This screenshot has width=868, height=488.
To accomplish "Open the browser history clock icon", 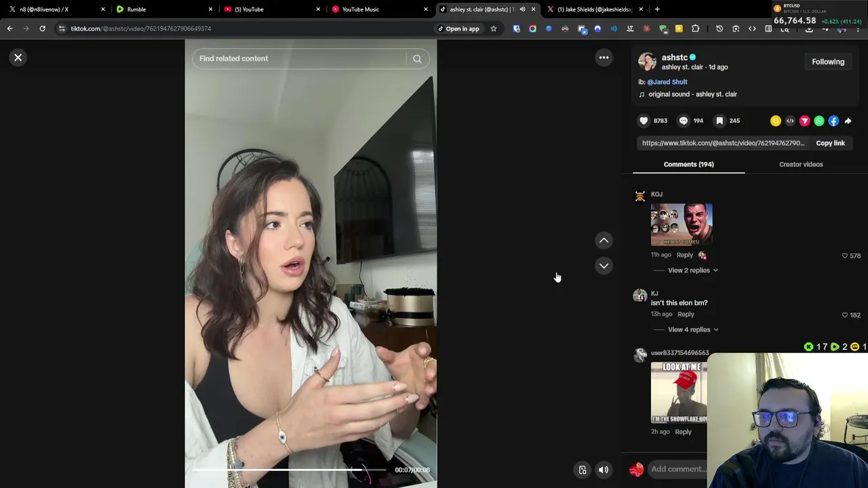I will click(719, 28).
